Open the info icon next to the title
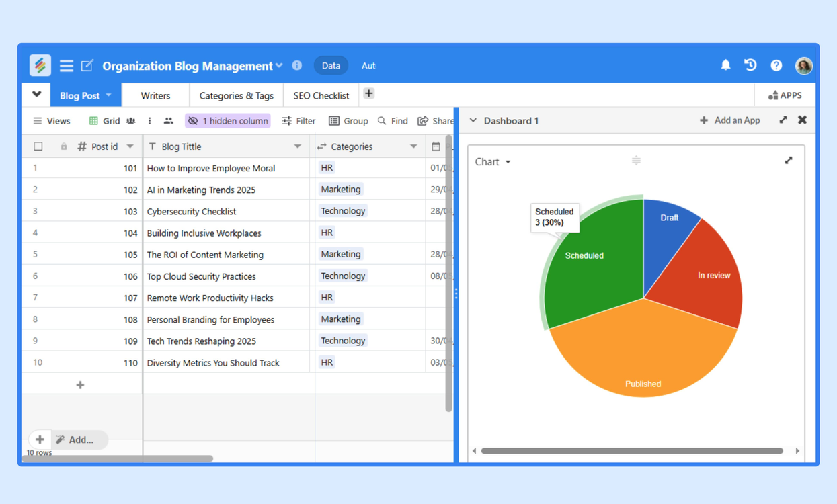This screenshot has height=504, width=837. click(297, 65)
